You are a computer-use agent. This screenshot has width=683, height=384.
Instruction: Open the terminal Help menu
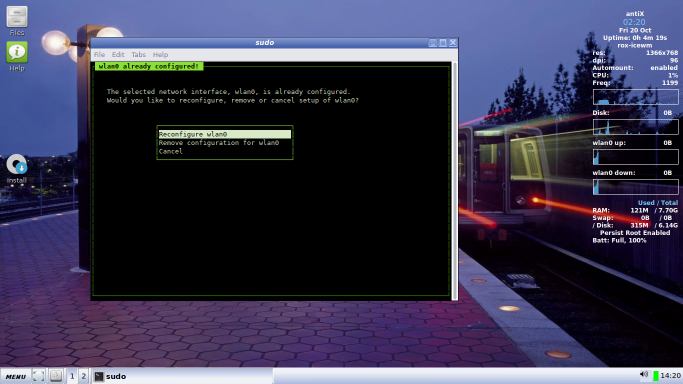(x=160, y=54)
